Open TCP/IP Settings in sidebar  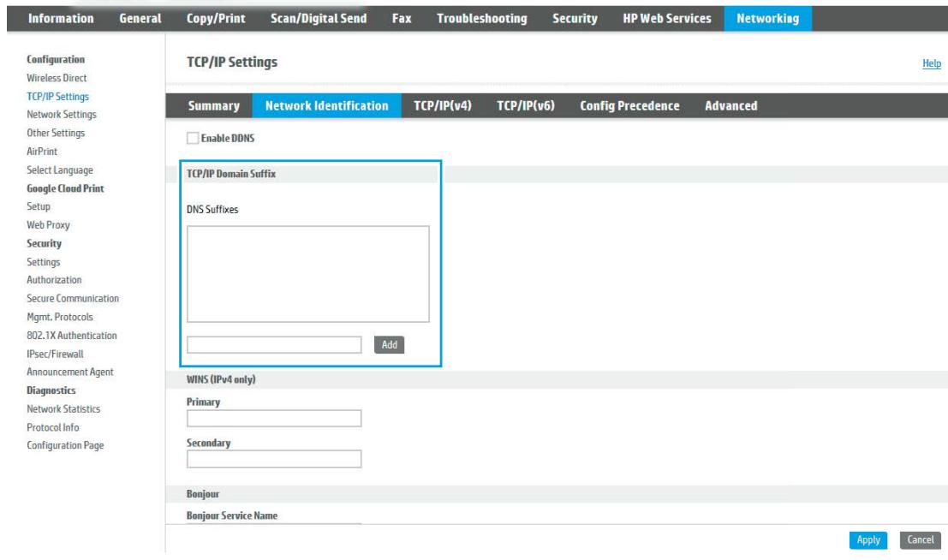(57, 97)
